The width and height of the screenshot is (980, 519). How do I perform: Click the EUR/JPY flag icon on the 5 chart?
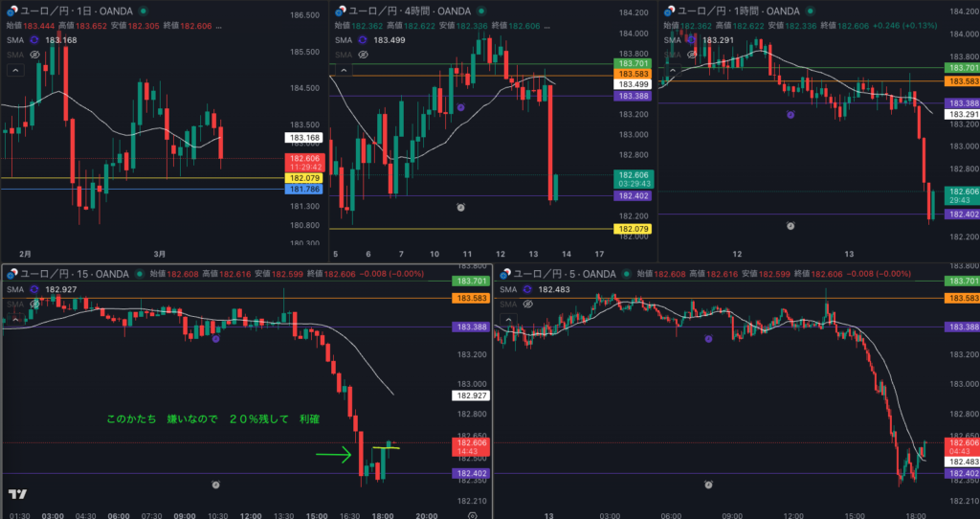[505, 273]
